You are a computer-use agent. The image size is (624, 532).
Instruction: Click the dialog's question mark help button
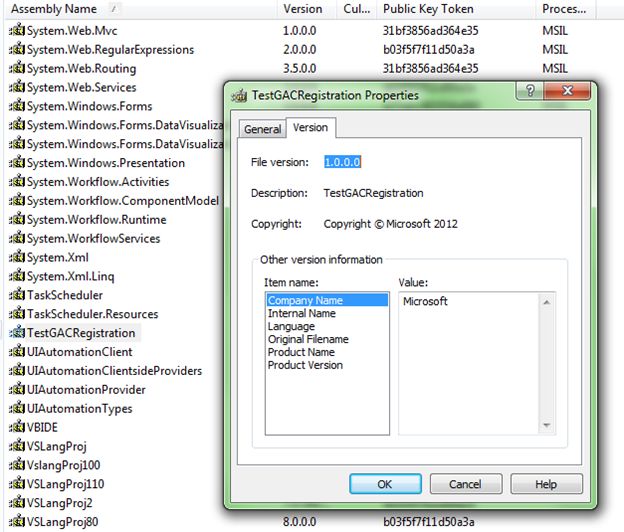[x=530, y=91]
